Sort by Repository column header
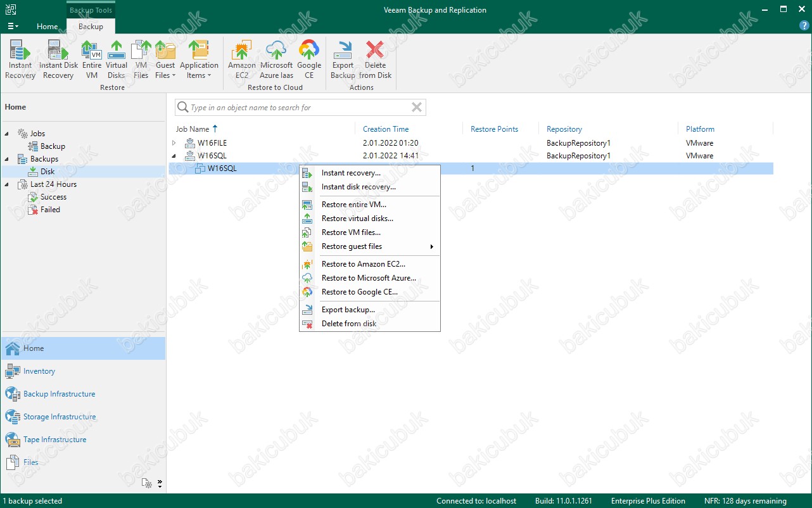This screenshot has height=508, width=812. tap(564, 129)
